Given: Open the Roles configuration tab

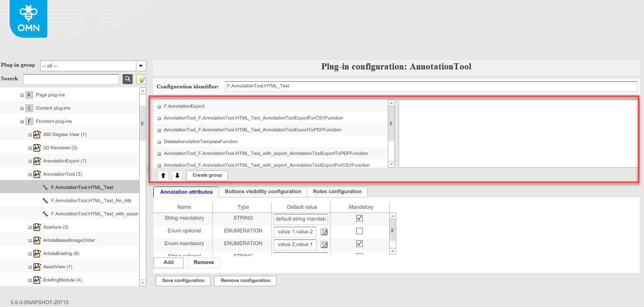Looking at the screenshot, I should 337,192.
